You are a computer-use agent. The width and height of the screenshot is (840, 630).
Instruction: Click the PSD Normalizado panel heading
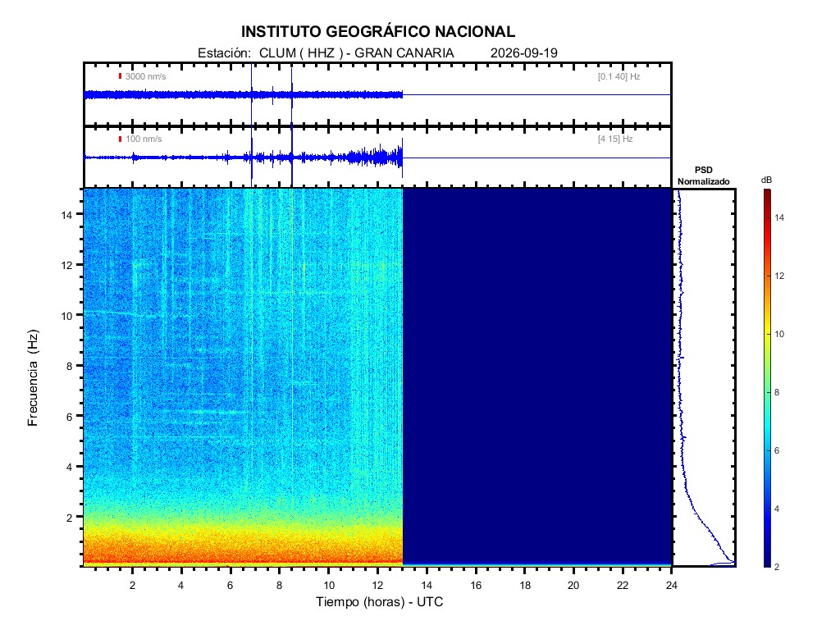pyautogui.click(x=703, y=176)
